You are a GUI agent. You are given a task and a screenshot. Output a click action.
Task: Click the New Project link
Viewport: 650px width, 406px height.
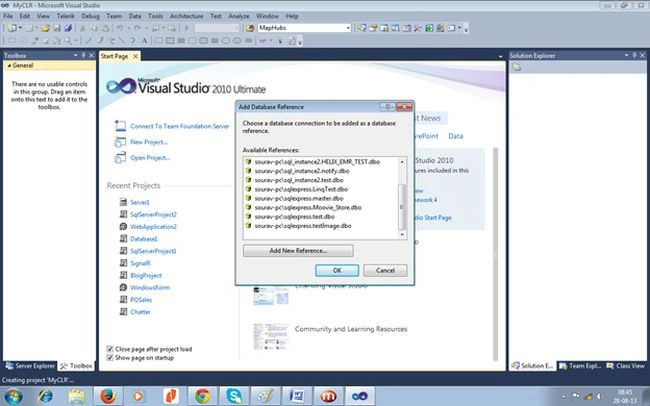point(149,142)
